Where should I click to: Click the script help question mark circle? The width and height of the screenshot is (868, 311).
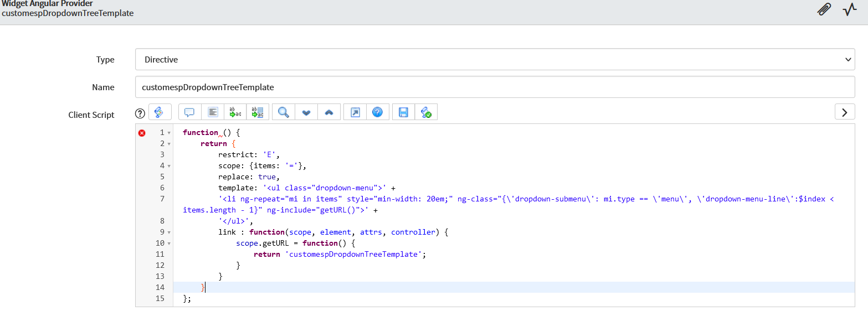tap(140, 113)
